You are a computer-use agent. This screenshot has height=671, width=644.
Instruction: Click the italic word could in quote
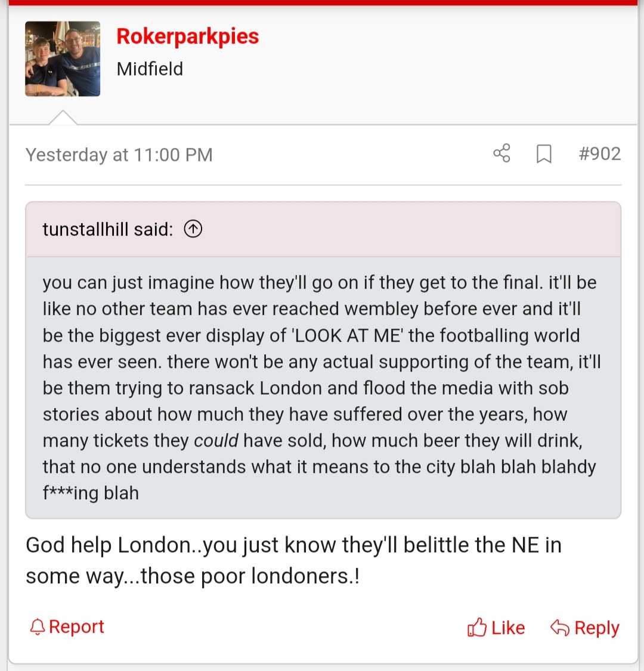coord(216,441)
